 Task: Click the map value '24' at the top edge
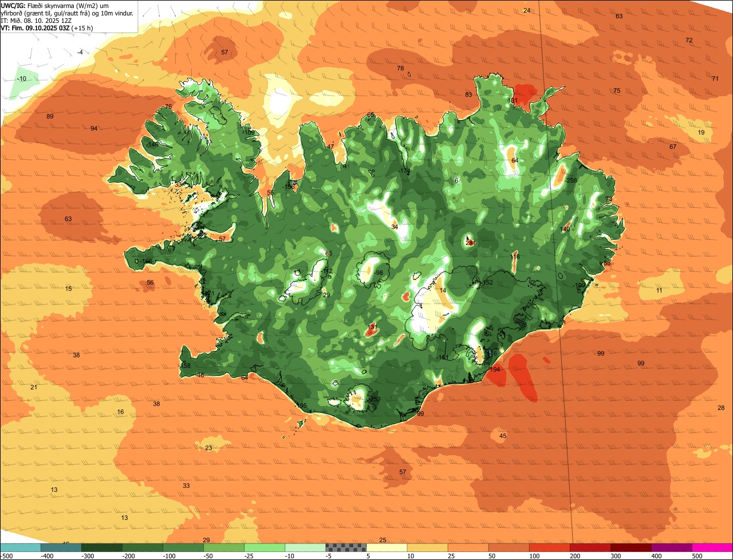pyautogui.click(x=527, y=10)
